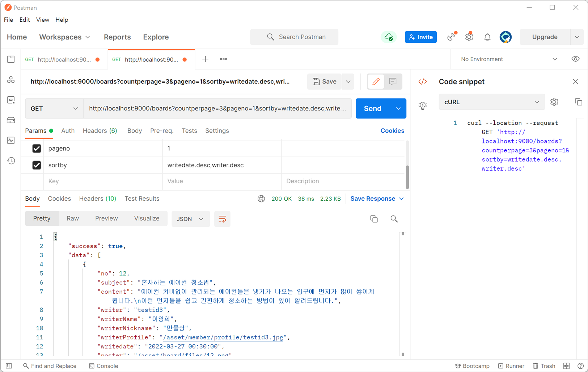
Task: Toggle environment quick look eye icon
Action: (x=575, y=59)
